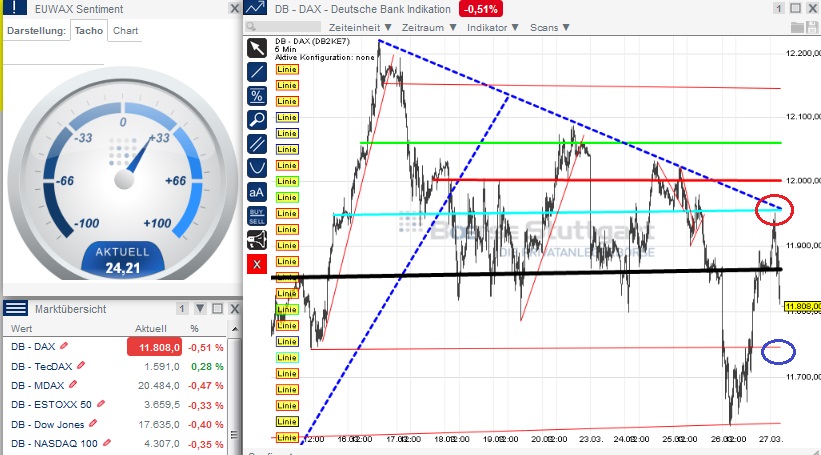
Task: Select the percent measurement tool
Action: coord(257,96)
